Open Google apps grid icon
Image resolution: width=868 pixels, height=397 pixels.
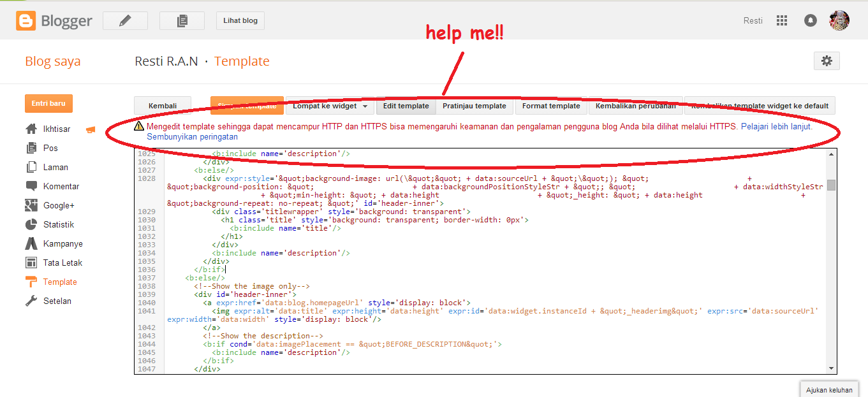[x=782, y=20]
